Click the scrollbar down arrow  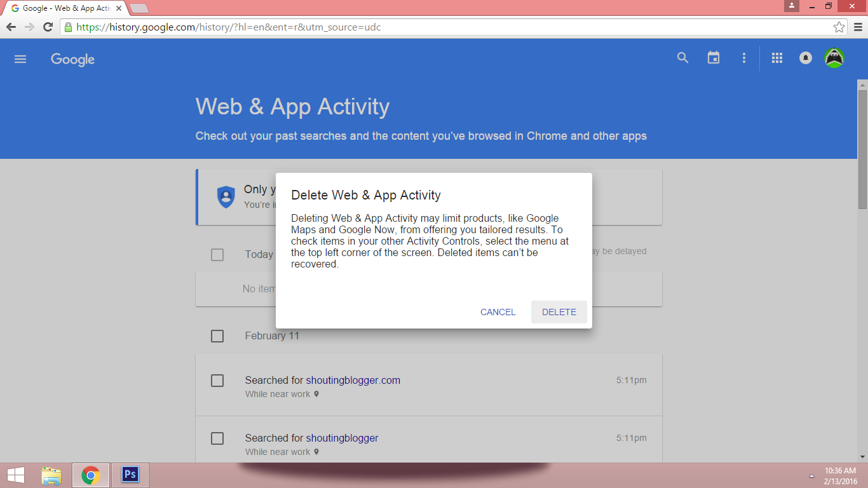(862, 456)
